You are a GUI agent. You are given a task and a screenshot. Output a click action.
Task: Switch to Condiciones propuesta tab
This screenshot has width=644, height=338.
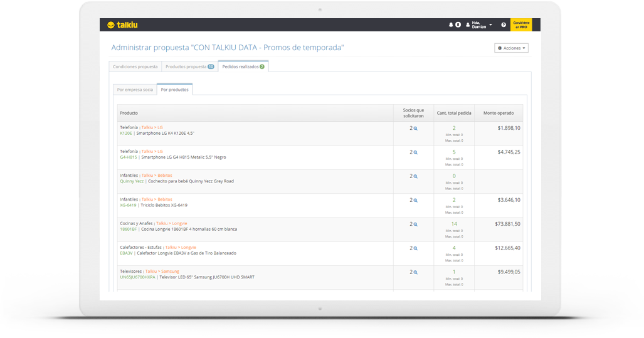click(135, 66)
